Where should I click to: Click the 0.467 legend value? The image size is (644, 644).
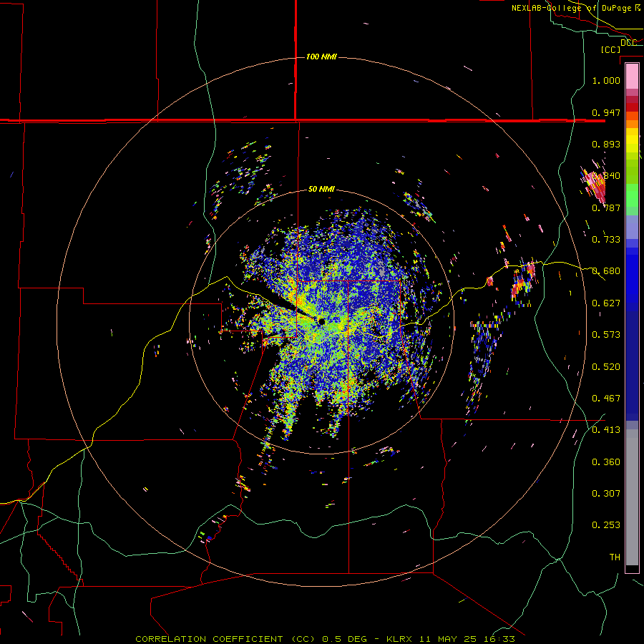[606, 399]
